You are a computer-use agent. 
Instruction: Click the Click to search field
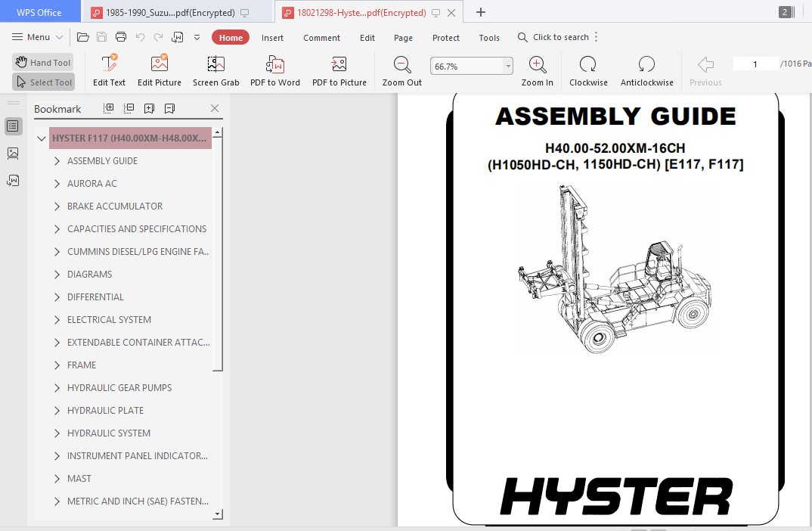[x=561, y=37]
